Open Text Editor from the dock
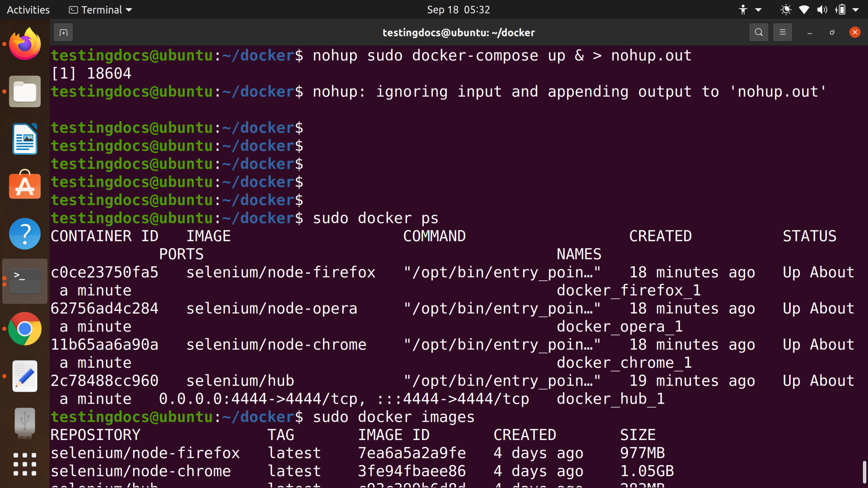This screenshot has height=488, width=868. (x=25, y=376)
